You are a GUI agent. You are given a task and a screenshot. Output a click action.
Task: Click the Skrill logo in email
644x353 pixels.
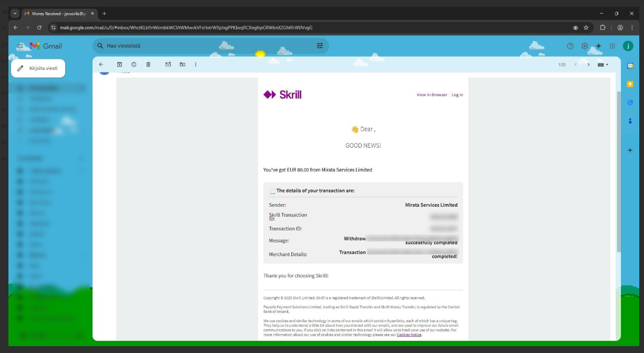[282, 95]
